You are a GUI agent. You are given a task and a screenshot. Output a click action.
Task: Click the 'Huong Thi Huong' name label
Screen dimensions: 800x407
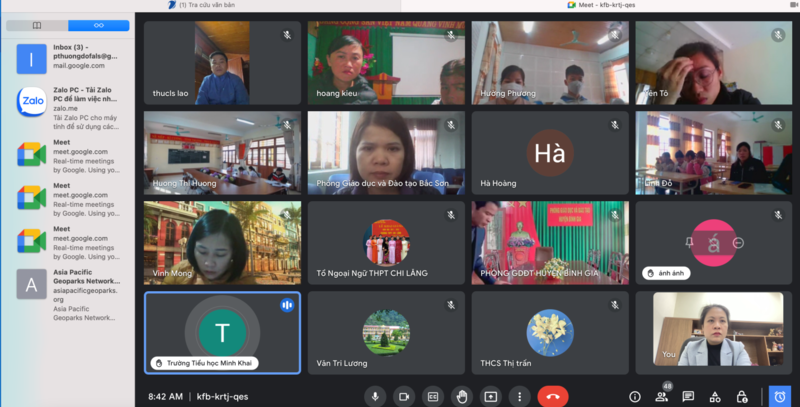184,183
